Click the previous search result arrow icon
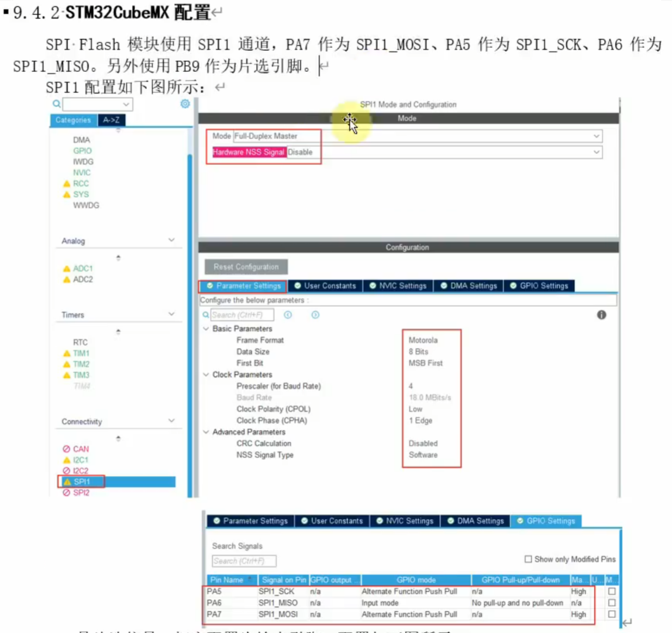This screenshot has height=633, width=672. (288, 315)
